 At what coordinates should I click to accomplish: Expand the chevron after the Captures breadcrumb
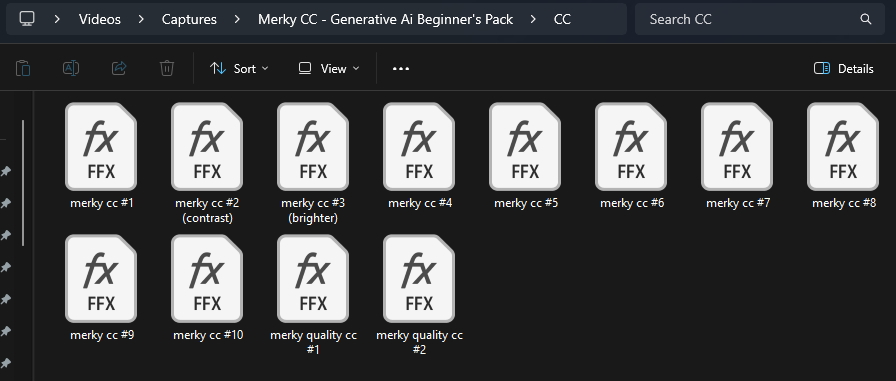pyautogui.click(x=237, y=19)
